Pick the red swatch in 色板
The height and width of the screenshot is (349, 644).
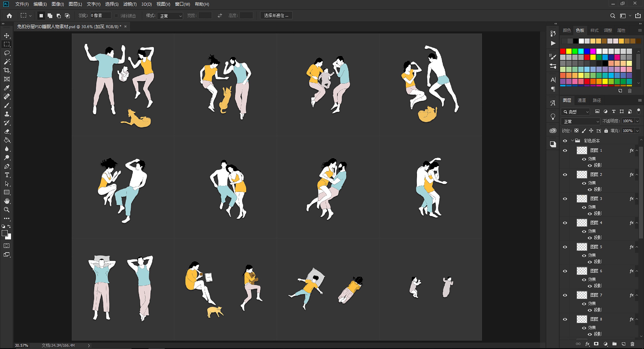[563, 51]
